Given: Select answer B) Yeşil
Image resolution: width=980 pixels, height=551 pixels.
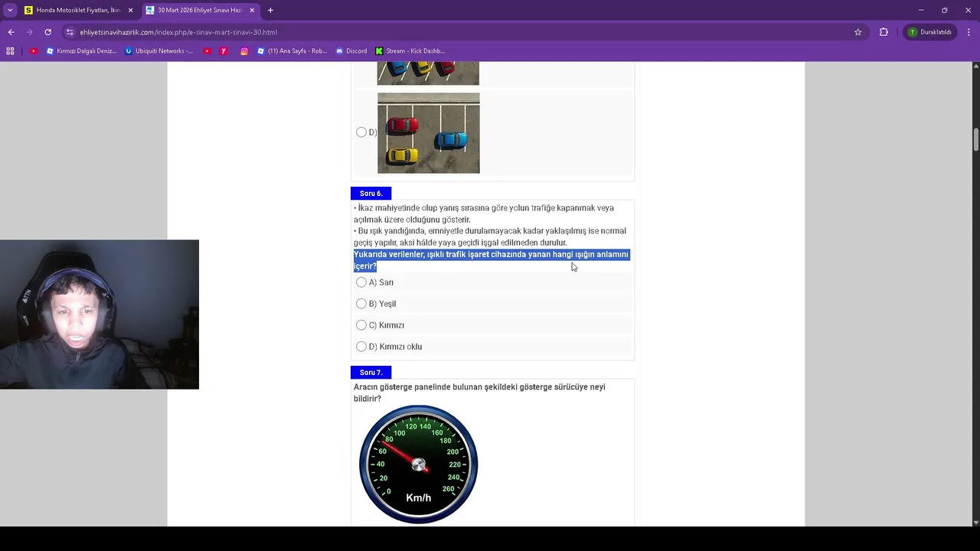Looking at the screenshot, I should 361,304.
